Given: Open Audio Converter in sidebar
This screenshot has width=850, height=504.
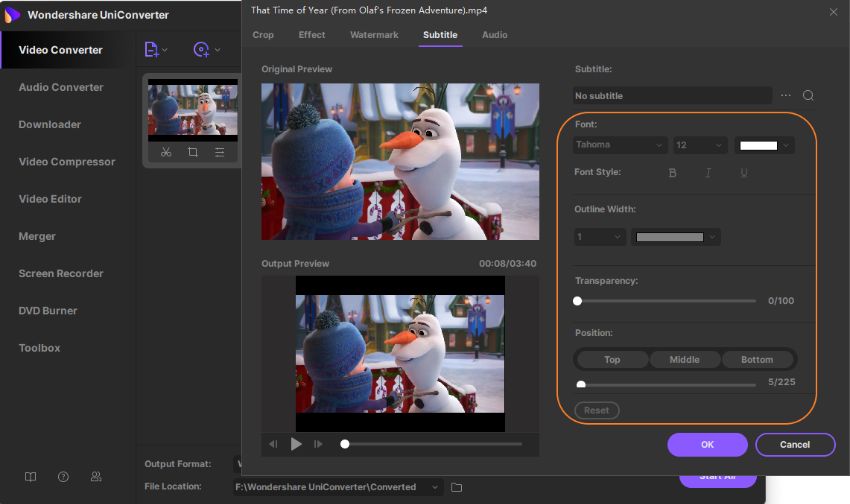Looking at the screenshot, I should tap(61, 87).
